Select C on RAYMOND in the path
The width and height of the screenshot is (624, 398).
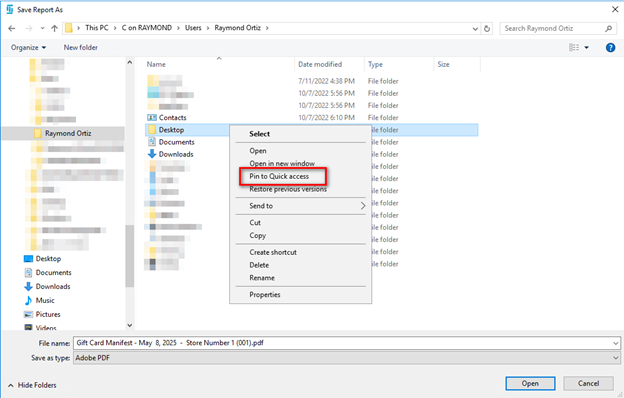(146, 28)
